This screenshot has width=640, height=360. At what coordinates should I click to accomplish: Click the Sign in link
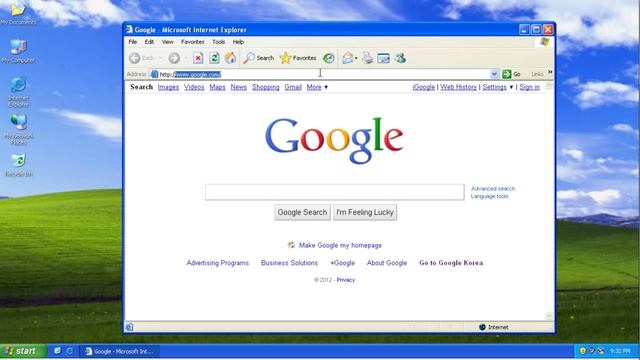[529, 87]
